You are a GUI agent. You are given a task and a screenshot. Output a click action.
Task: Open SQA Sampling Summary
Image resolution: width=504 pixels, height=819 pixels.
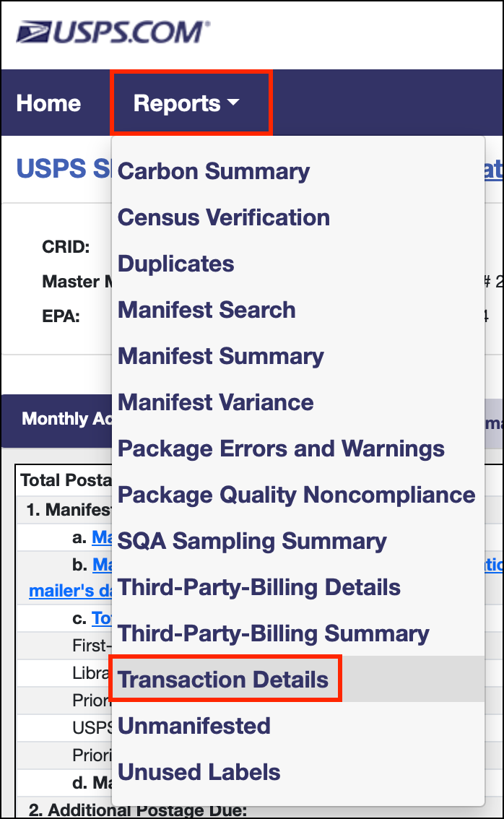click(x=252, y=541)
